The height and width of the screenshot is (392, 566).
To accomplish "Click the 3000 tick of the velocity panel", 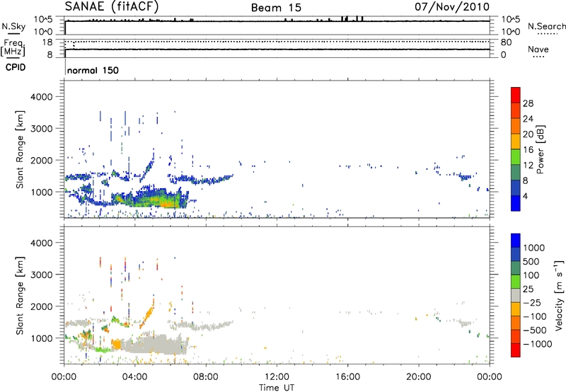I will click(41, 275).
